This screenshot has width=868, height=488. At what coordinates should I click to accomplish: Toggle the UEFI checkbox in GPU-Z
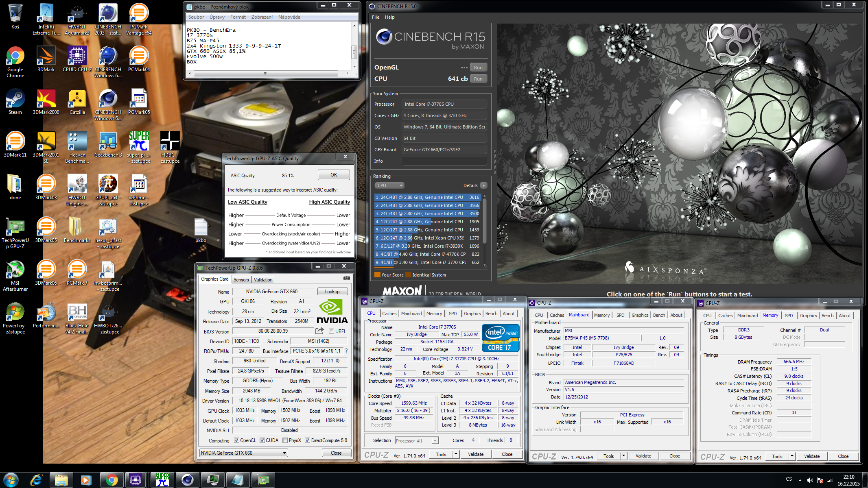331,331
